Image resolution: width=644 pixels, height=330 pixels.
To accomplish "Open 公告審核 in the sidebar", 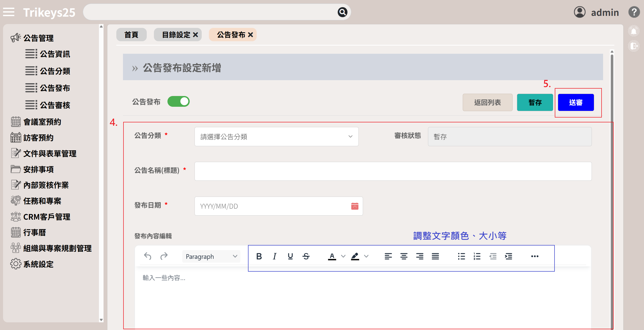I will (x=55, y=105).
